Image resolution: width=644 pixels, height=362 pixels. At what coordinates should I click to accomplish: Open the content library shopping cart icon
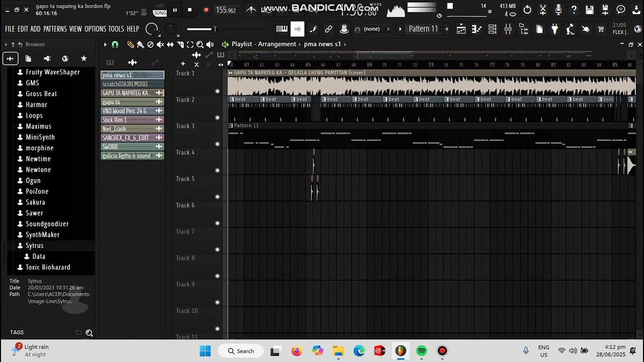pos(601,29)
